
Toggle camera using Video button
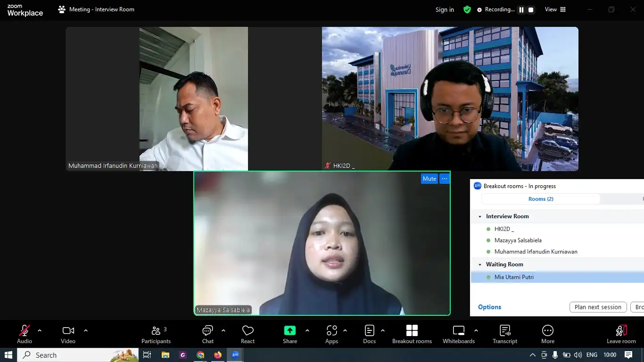click(68, 334)
